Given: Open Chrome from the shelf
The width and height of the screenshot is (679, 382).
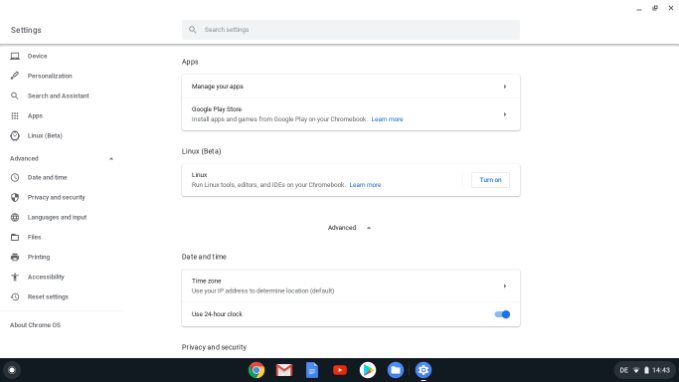Looking at the screenshot, I should 256,370.
